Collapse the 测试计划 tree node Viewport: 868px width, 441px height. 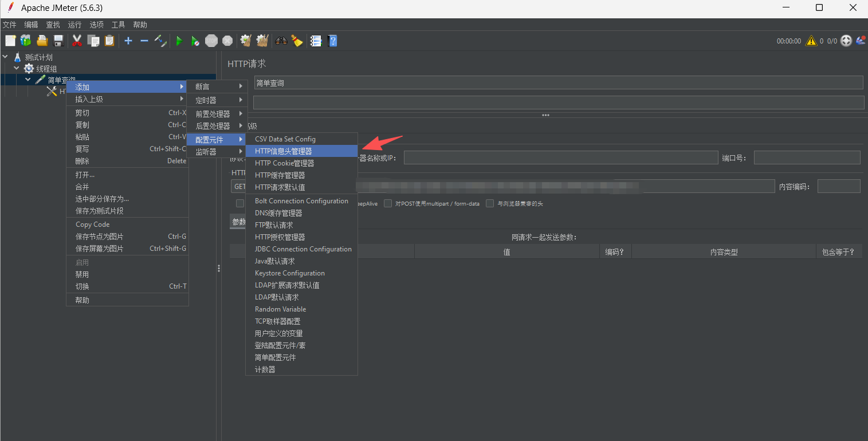6,57
